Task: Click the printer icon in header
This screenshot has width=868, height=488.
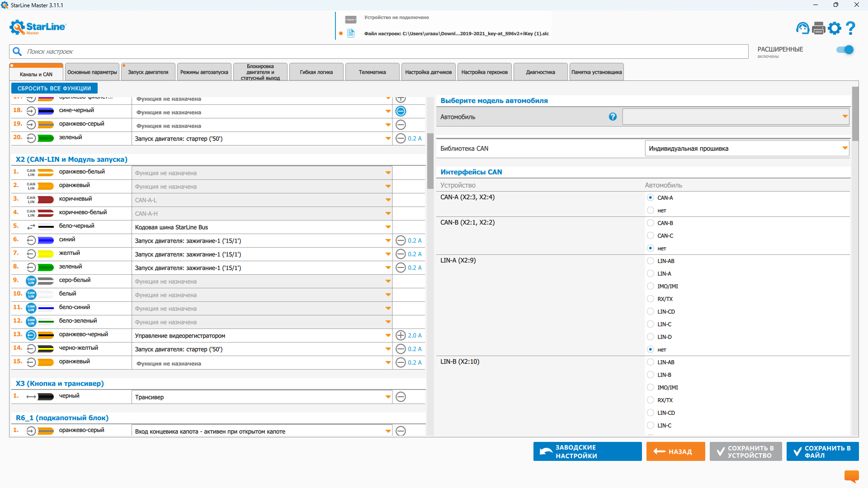Action: [x=819, y=28]
